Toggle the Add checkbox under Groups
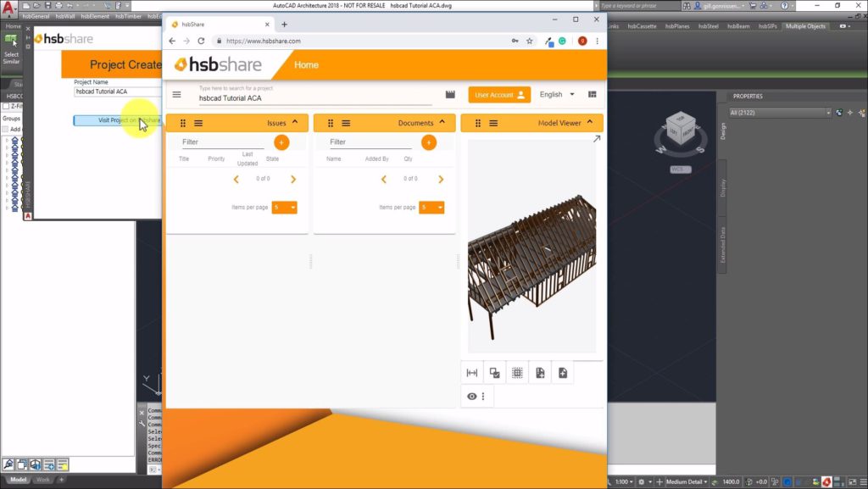Viewport: 868px width, 489px height. [x=6, y=129]
